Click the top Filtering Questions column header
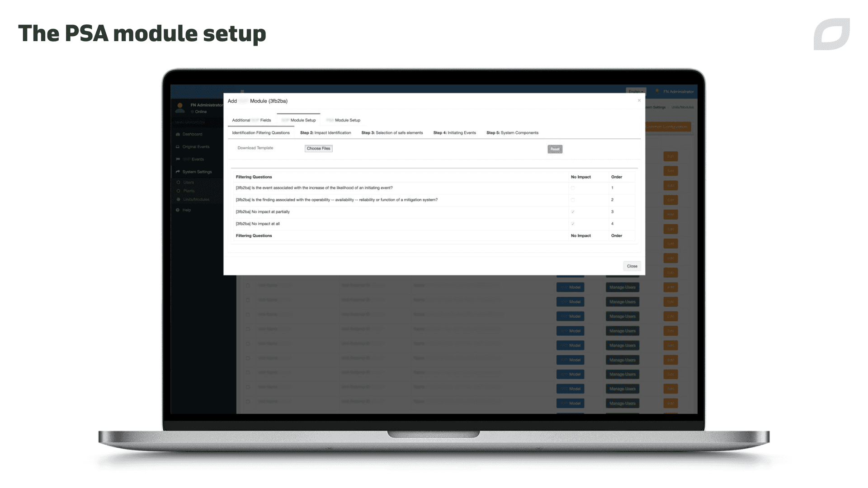The height and width of the screenshot is (488, 868). pos(254,177)
